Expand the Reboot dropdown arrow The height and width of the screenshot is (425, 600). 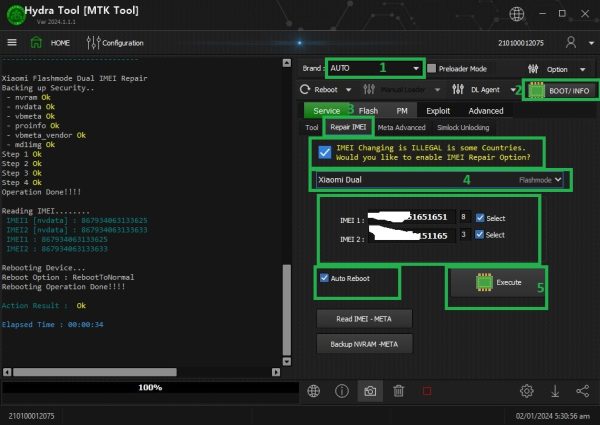pyautogui.click(x=348, y=90)
